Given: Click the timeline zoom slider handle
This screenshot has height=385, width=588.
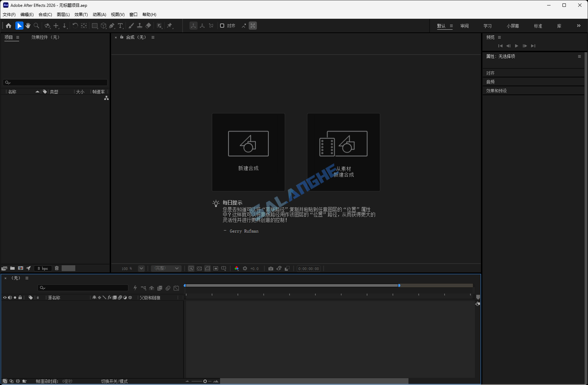Looking at the screenshot, I should [x=205, y=381].
